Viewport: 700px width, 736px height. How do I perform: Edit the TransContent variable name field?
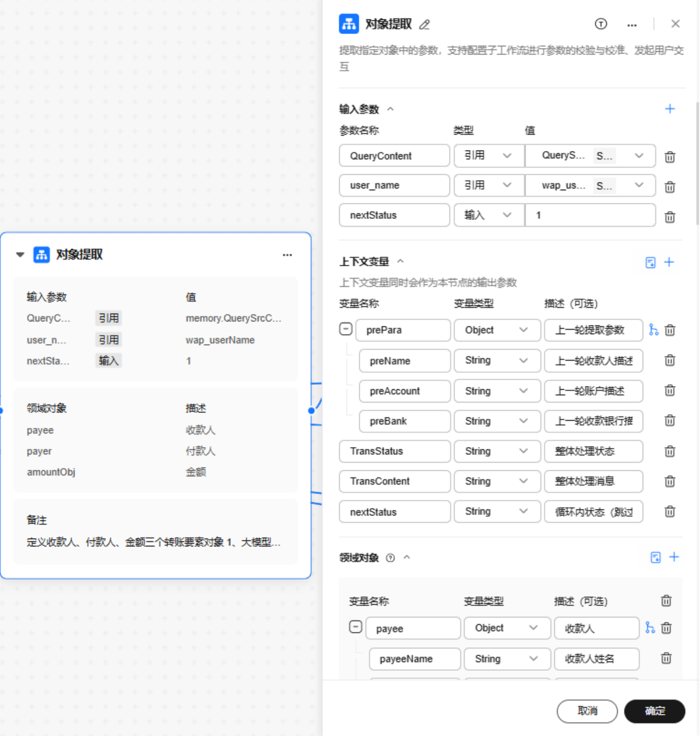pos(394,481)
